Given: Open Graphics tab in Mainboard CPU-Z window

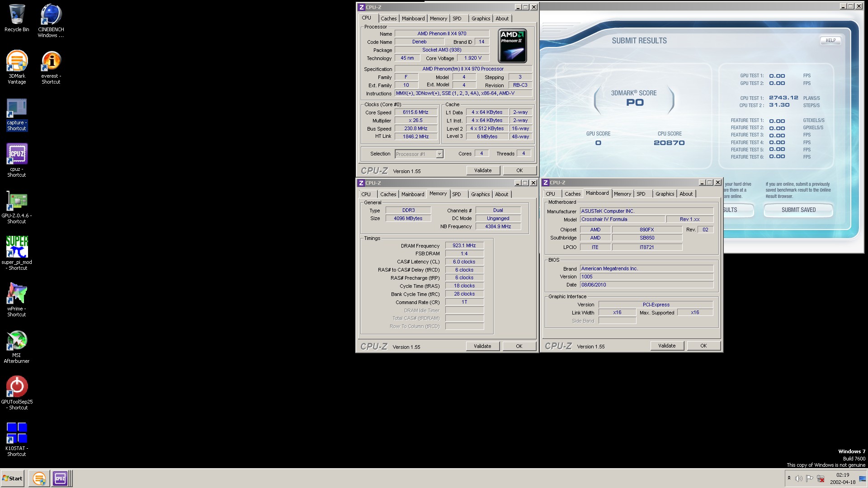Looking at the screenshot, I should tap(665, 194).
